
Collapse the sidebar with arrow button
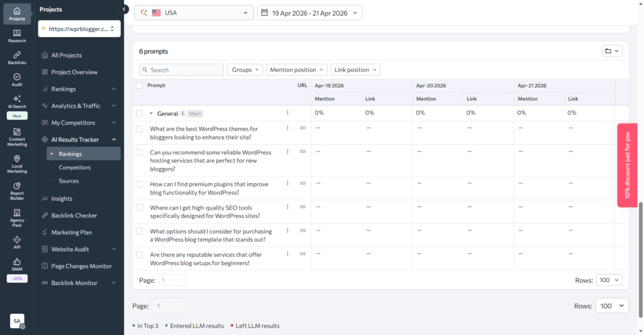coord(125,9)
